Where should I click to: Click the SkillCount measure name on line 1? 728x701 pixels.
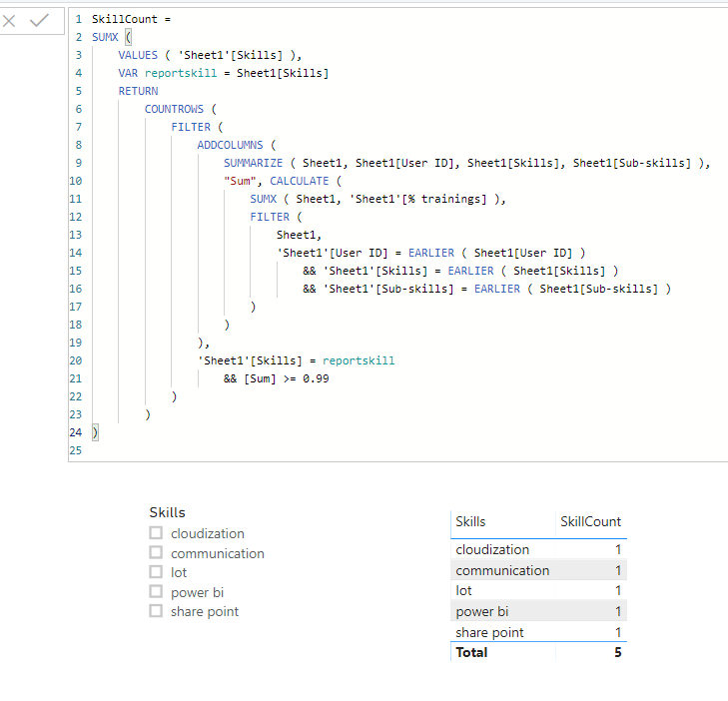[x=125, y=19]
